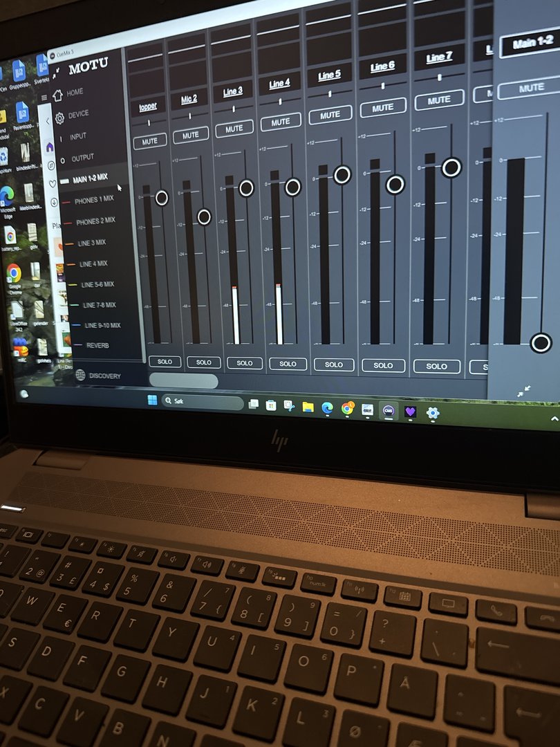
Task: Solo the Line 7 channel
Action: click(437, 367)
